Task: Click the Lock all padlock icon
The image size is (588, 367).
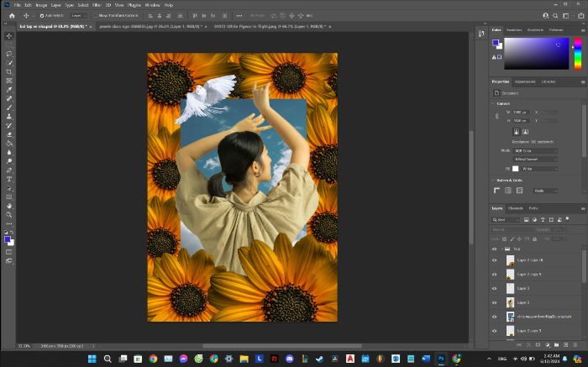Action: (x=535, y=239)
